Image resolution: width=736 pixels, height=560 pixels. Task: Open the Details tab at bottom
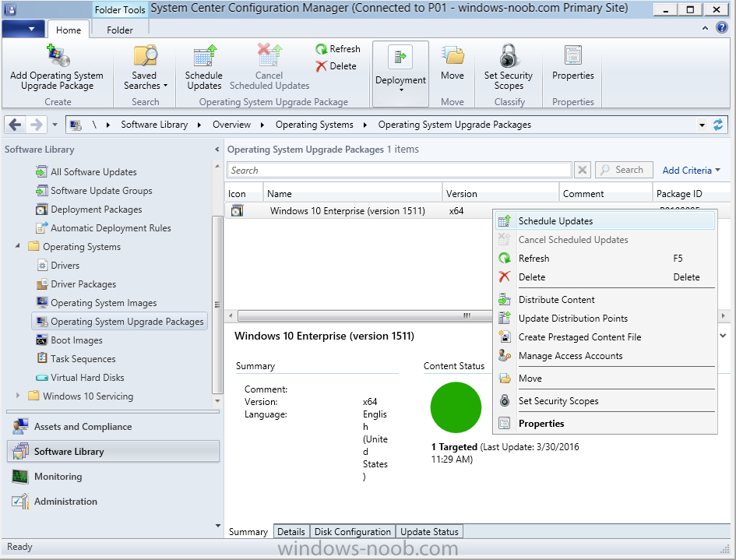click(291, 532)
